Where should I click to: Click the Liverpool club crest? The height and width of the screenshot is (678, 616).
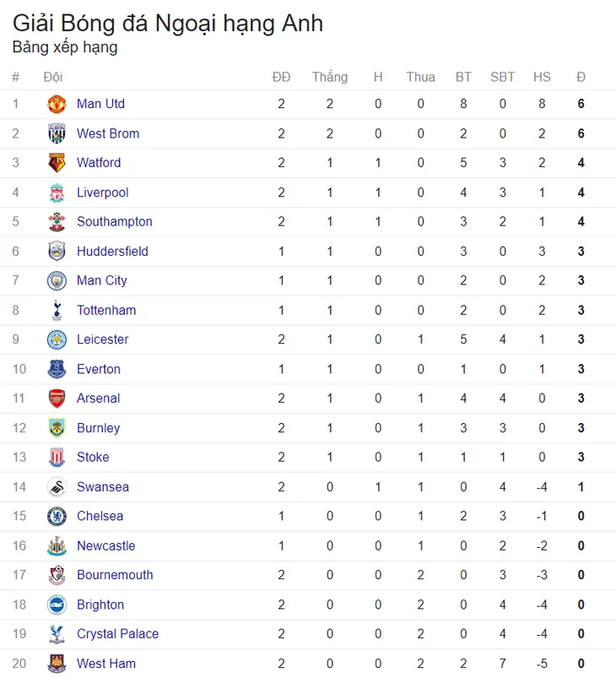tap(57, 193)
